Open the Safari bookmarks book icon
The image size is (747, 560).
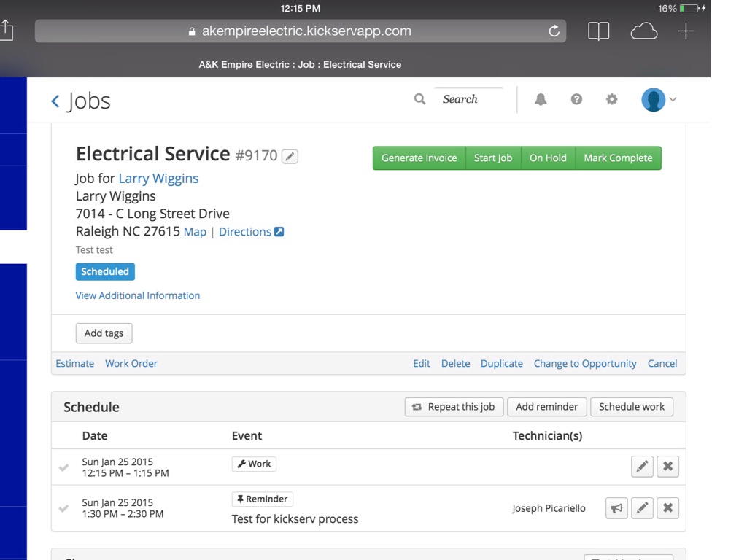(x=598, y=31)
